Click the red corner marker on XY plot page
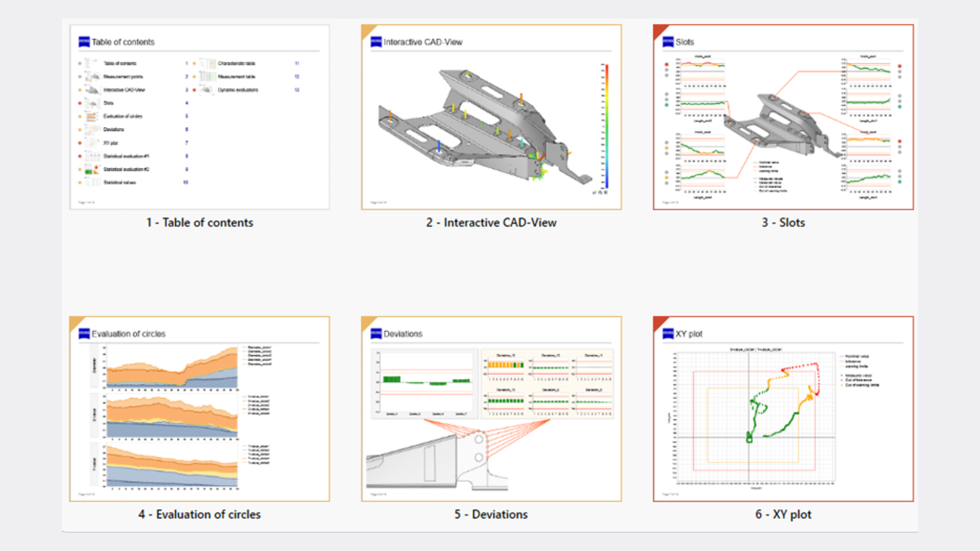Image resolution: width=980 pixels, height=551 pixels. (659, 322)
